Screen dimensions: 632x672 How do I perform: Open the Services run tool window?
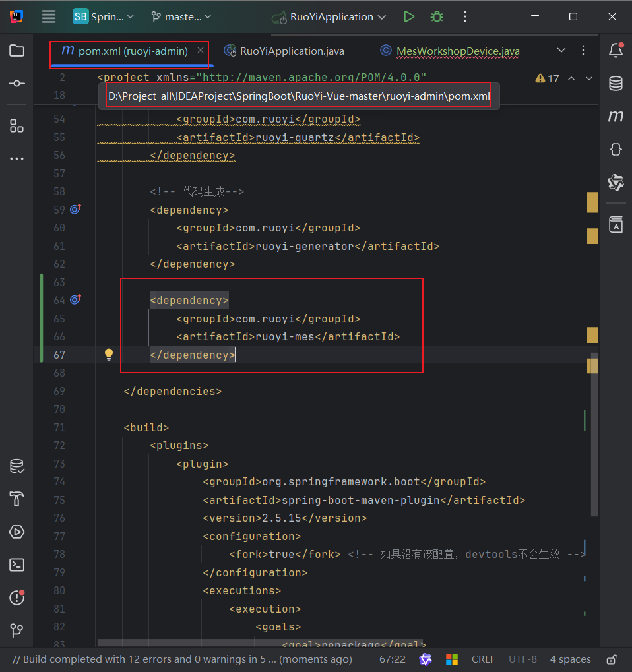pyautogui.click(x=16, y=532)
